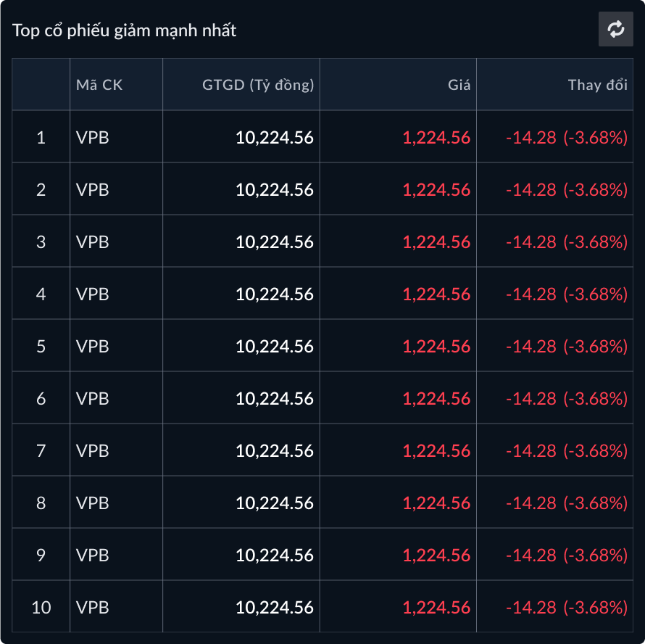Sort the table by the Giá header
The image size is (645, 644).
(459, 85)
